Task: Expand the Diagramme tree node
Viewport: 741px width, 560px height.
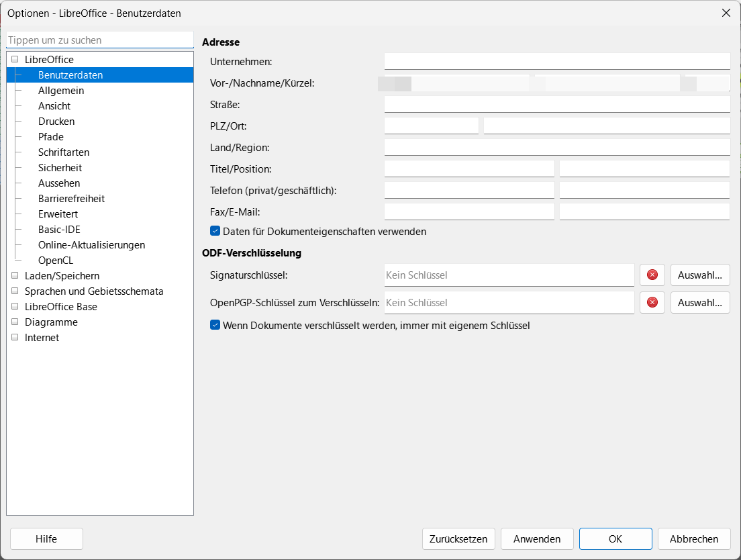Action: click(x=15, y=322)
